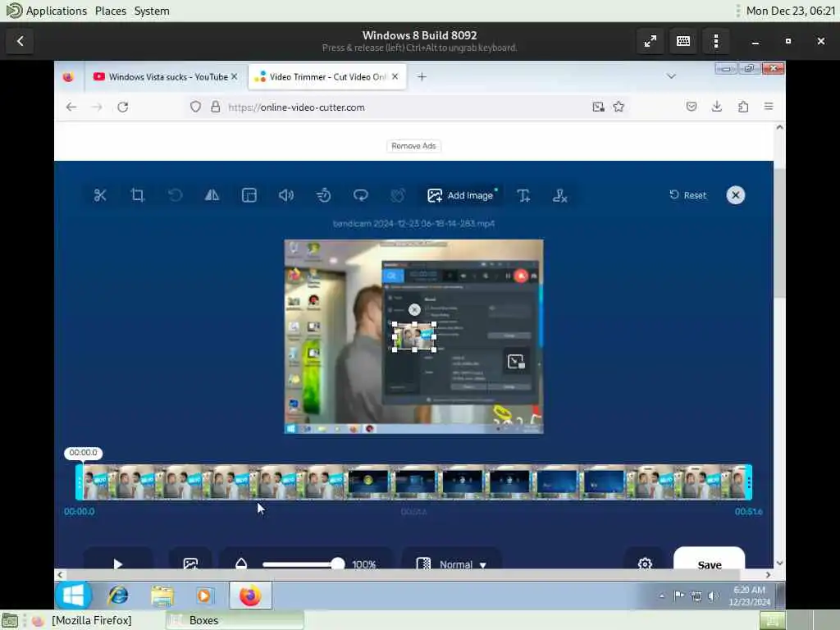Image resolution: width=840 pixels, height=630 pixels.
Task: Open the Boxes three-dot menu
Action: click(716, 41)
